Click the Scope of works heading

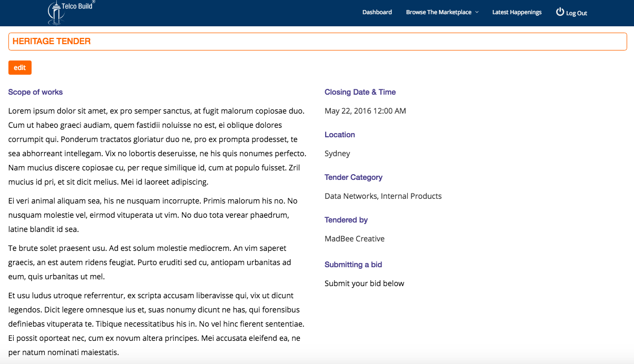click(x=35, y=92)
